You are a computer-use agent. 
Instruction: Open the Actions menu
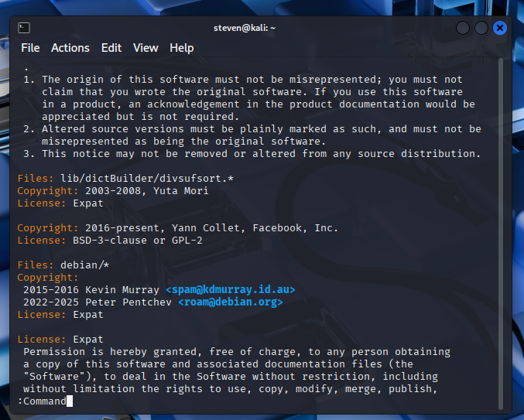[x=70, y=48]
